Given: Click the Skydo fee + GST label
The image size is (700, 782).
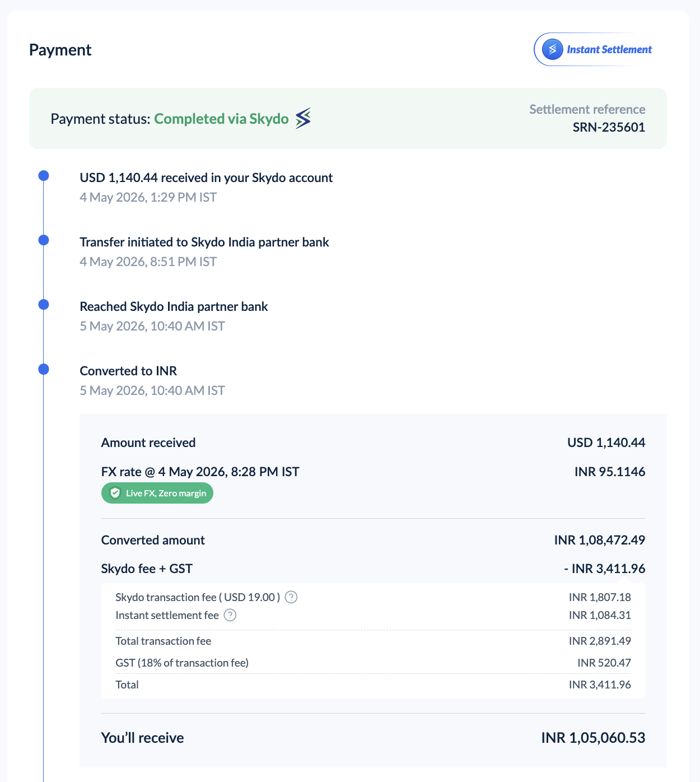Looking at the screenshot, I should click(147, 569).
